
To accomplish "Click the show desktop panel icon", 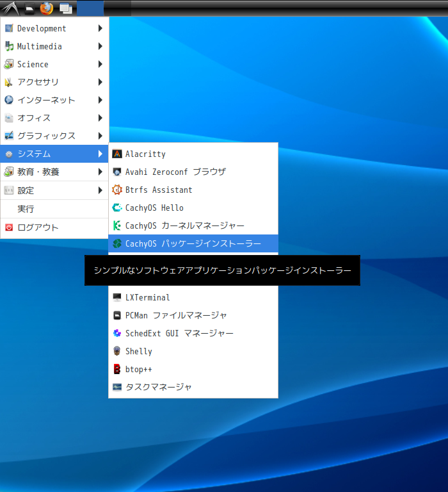I will coord(66,8).
